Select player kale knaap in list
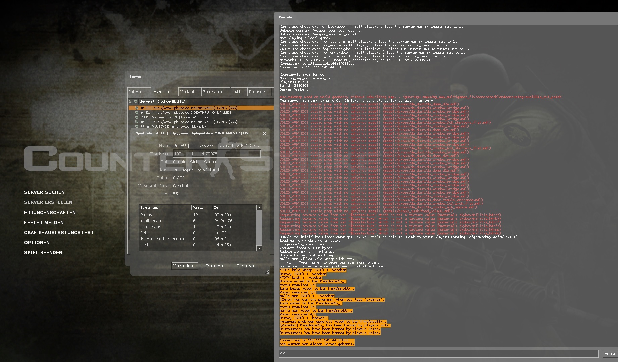The height and width of the screenshot is (362, 644). [198, 227]
